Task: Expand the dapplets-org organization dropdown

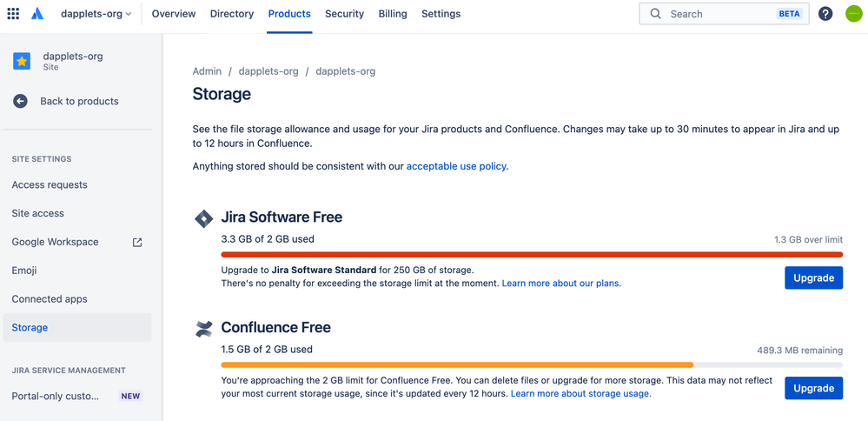Action: (96, 14)
